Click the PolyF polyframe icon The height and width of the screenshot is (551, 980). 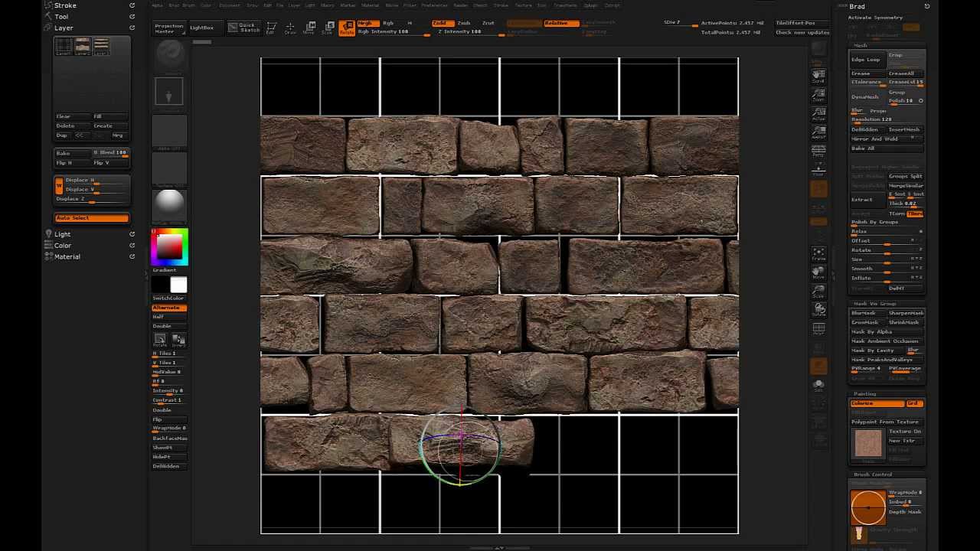pos(818,329)
